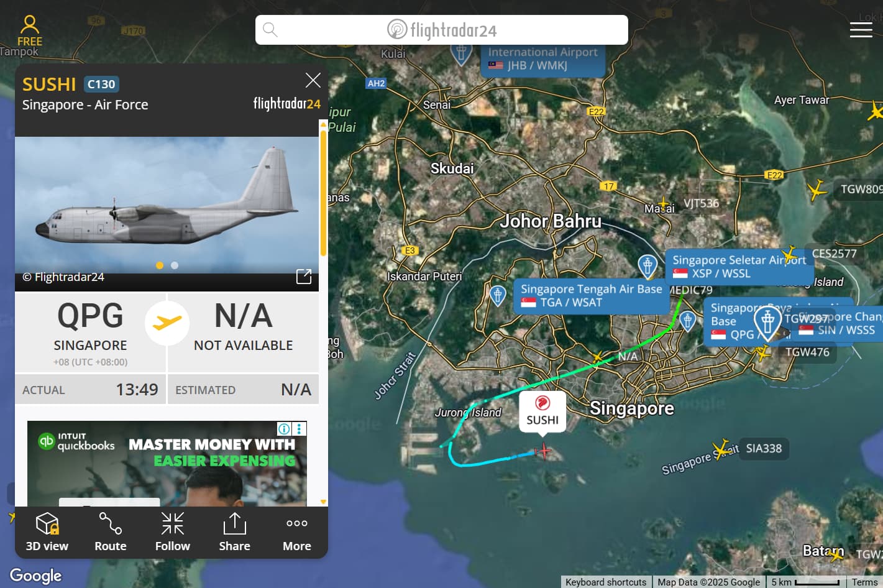This screenshot has height=588, width=883.
Task: Open Keyboard shortcuts link
Action: tap(606, 582)
